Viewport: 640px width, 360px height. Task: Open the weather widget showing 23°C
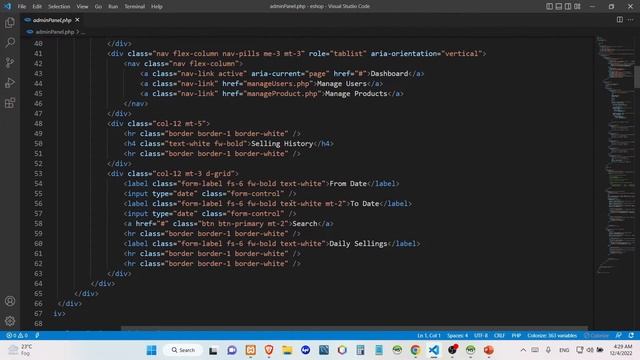tap(20, 350)
